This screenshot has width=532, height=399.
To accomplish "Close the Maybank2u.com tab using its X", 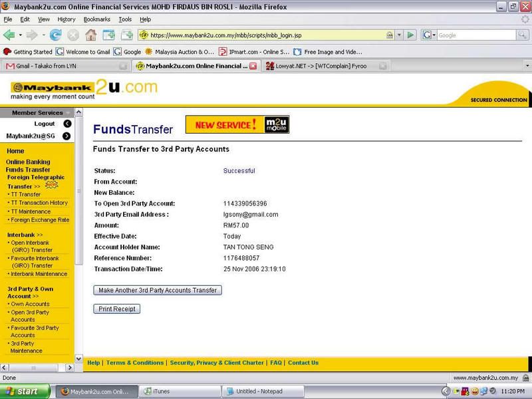I will pyautogui.click(x=253, y=66).
